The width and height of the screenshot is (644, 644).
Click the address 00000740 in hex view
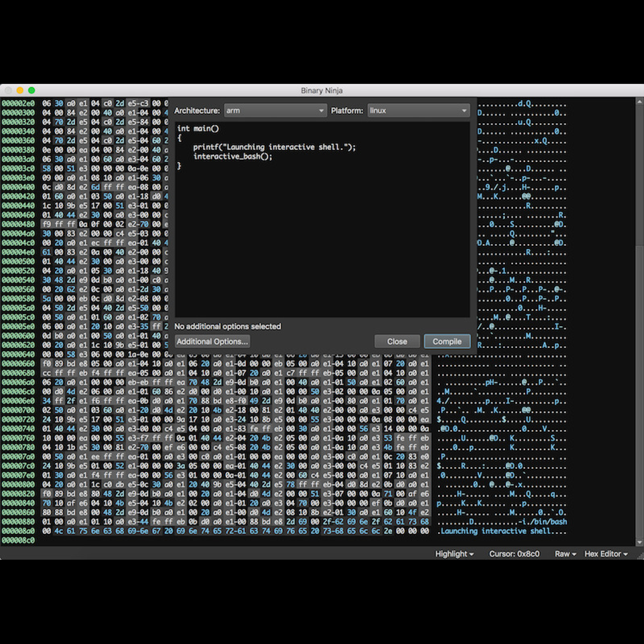pos(18,429)
